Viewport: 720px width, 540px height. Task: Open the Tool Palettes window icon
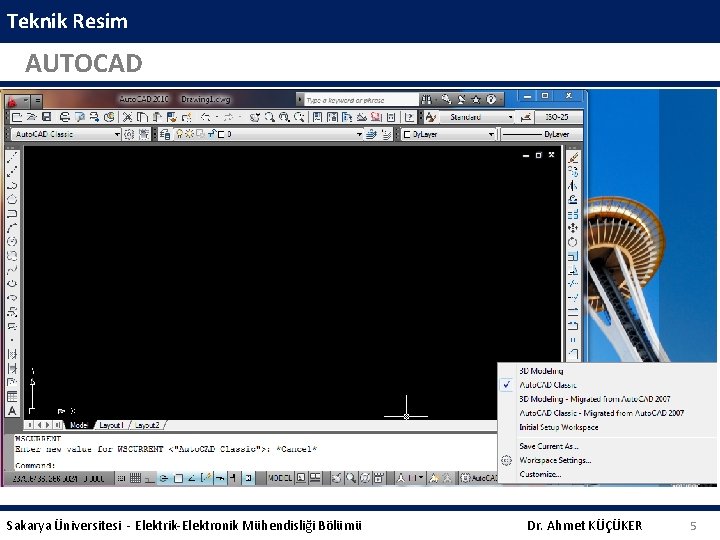pos(347,118)
